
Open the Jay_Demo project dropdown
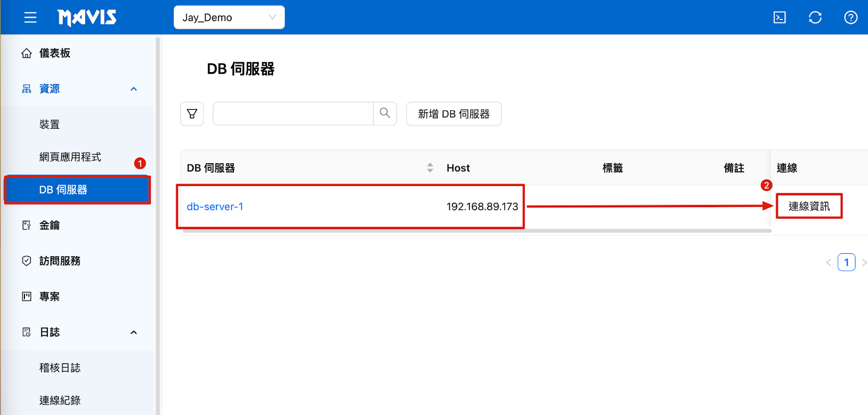pos(229,17)
